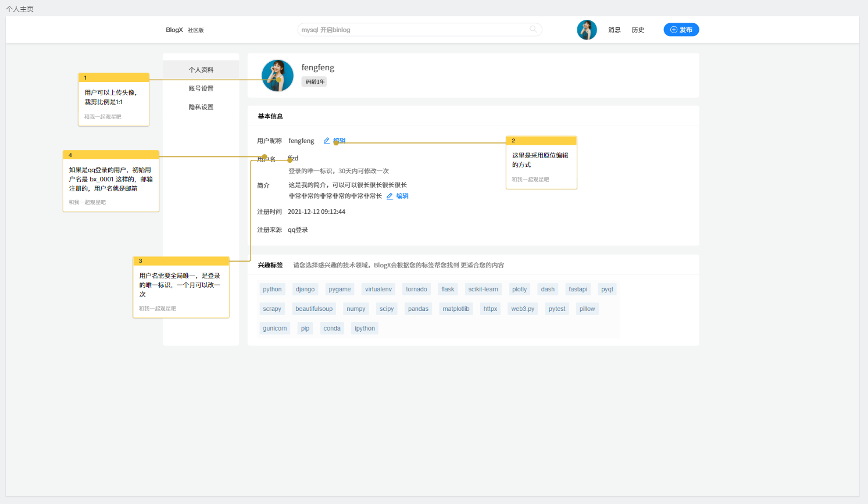Open the header user avatar

click(x=587, y=30)
